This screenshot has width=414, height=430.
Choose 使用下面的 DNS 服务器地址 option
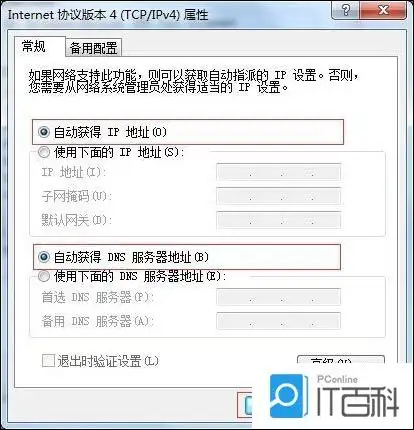pos(44,276)
